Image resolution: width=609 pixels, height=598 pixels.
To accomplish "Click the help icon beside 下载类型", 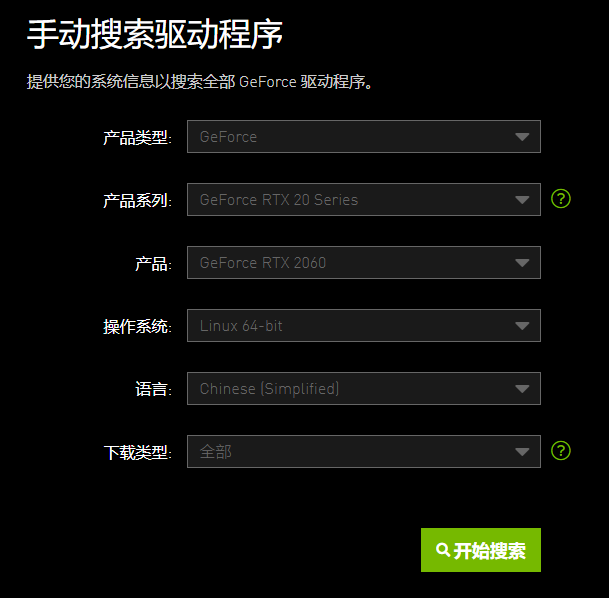I will click(x=560, y=451).
